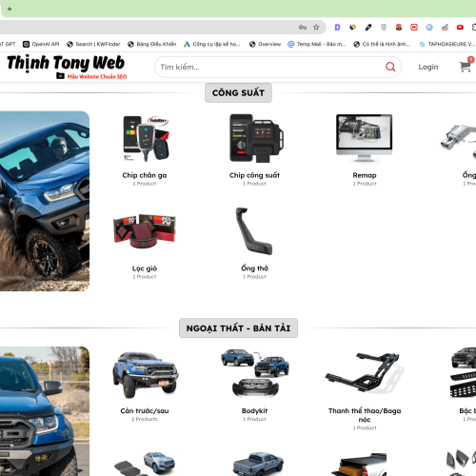The width and height of the screenshot is (476, 476).
Task: Open Overview bookmark
Action: [x=265, y=44]
